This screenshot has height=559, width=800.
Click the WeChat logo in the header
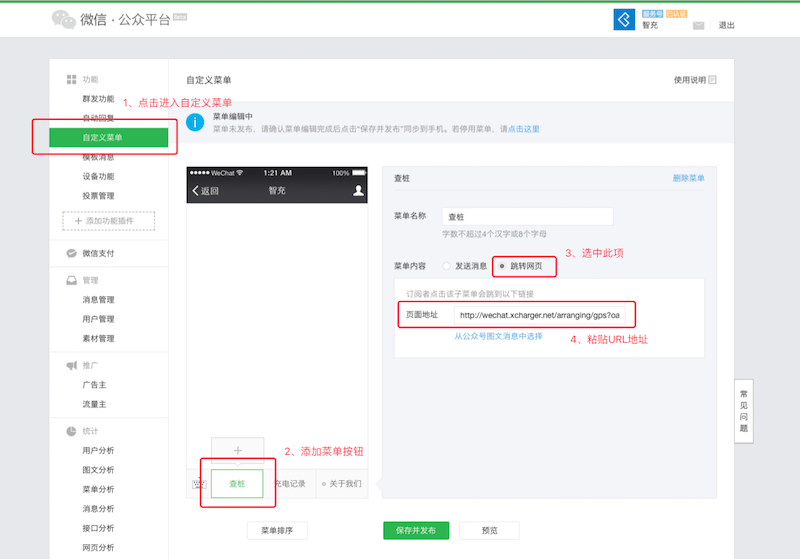(x=63, y=20)
